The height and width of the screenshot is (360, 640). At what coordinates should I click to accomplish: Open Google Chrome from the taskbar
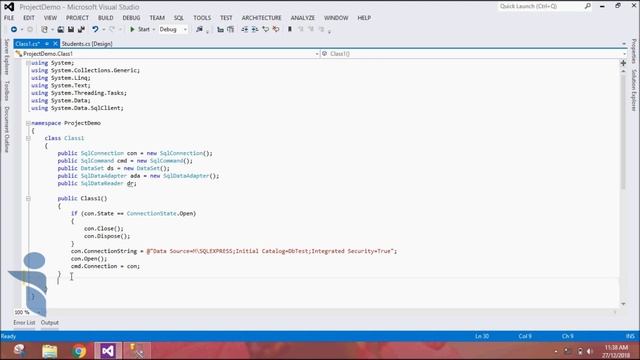pyautogui.click(x=79, y=351)
